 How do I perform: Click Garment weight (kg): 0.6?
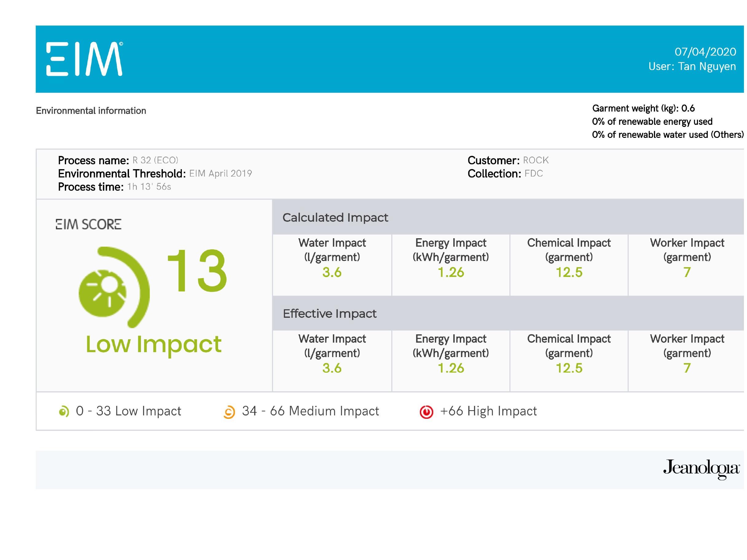click(643, 108)
